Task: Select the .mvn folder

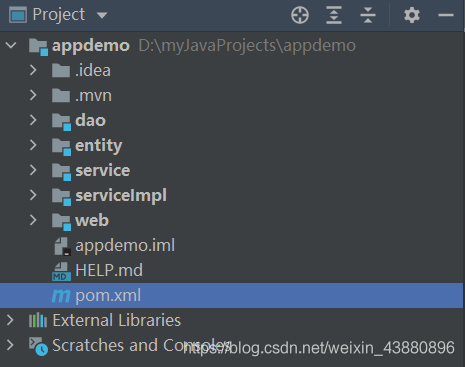Action: pyautogui.click(x=93, y=96)
